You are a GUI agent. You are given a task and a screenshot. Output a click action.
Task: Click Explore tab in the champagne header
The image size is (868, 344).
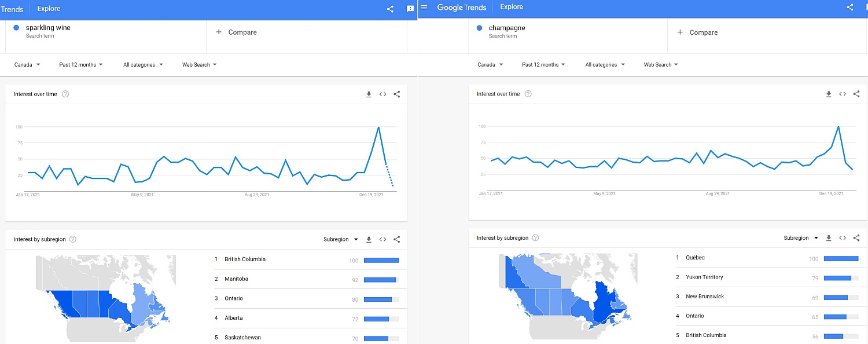512,7
